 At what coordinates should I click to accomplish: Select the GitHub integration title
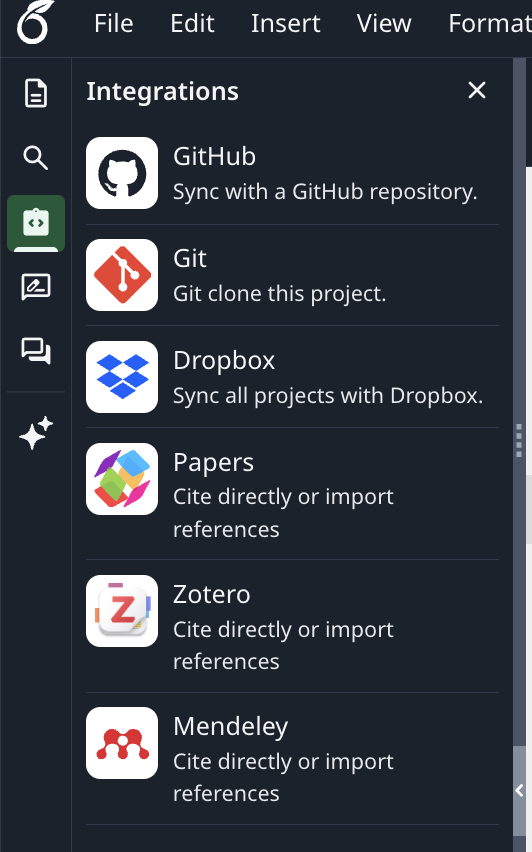[214, 156]
